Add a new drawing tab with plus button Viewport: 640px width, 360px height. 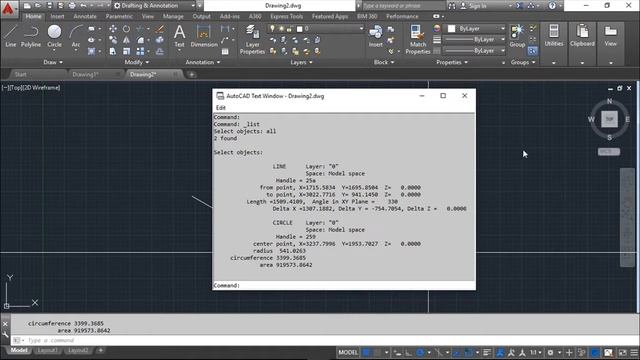(191, 74)
